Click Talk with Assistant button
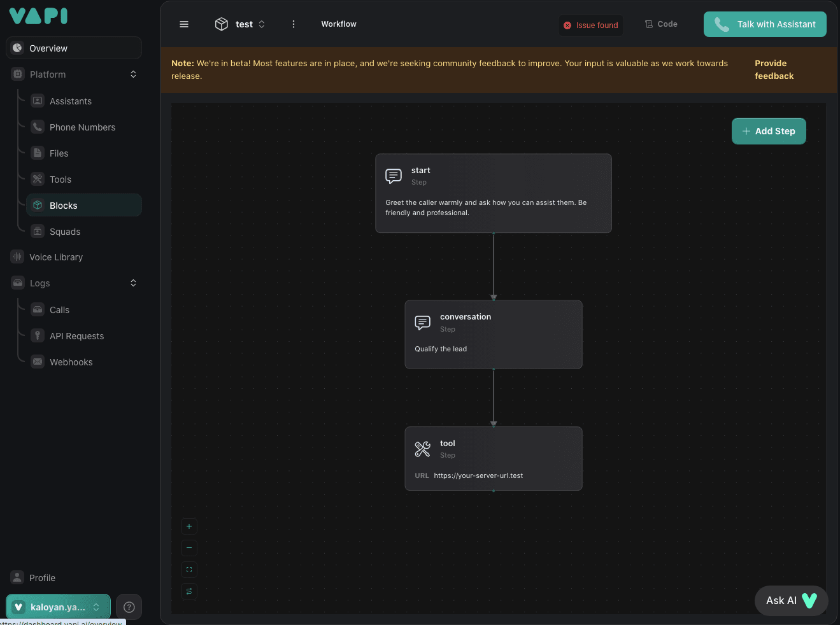This screenshot has width=840, height=625. coord(765,24)
